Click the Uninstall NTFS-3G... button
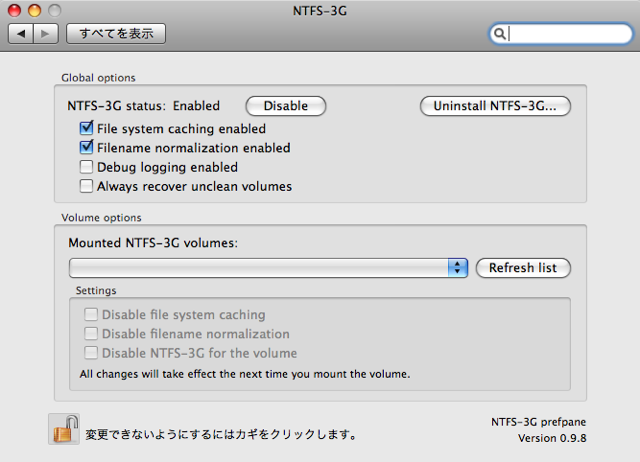This screenshot has height=462, width=640. [495, 106]
